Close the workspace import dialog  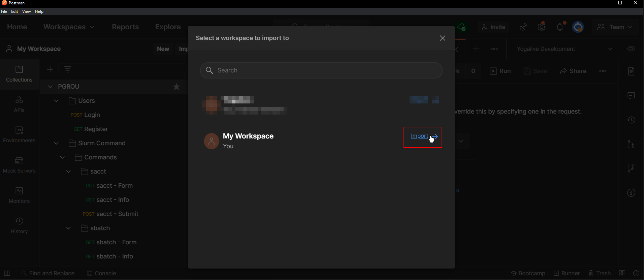443,38
